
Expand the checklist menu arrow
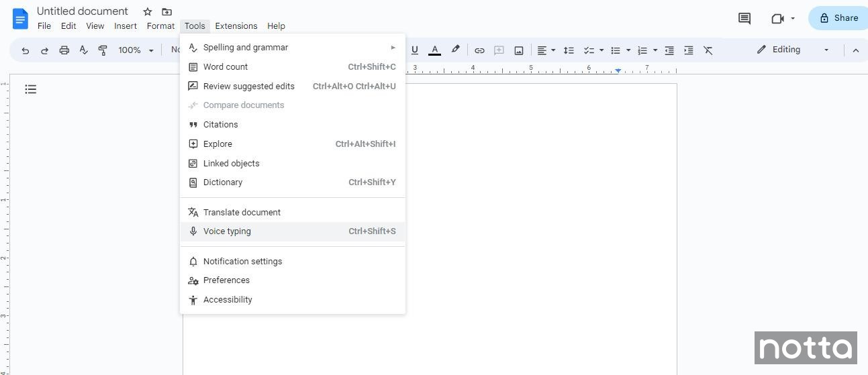(601, 50)
